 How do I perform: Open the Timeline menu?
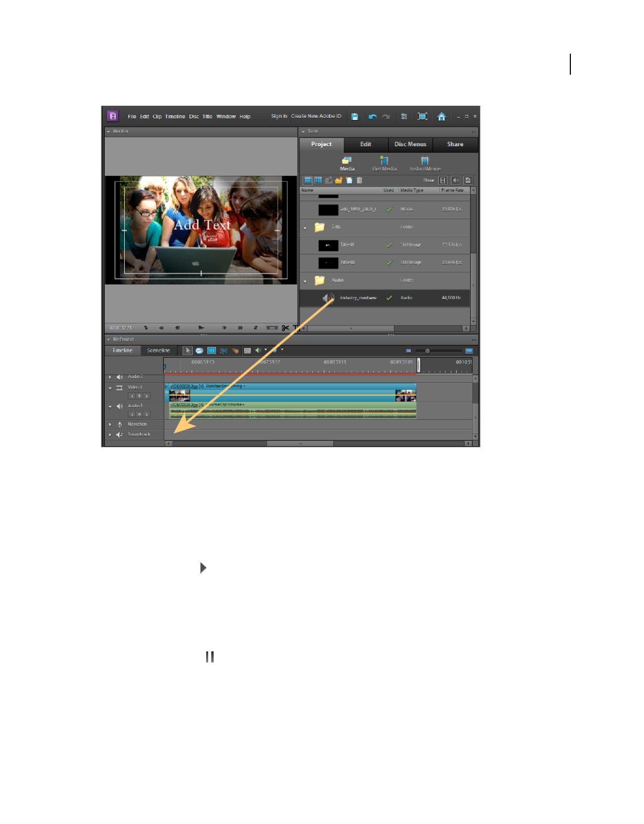point(175,117)
